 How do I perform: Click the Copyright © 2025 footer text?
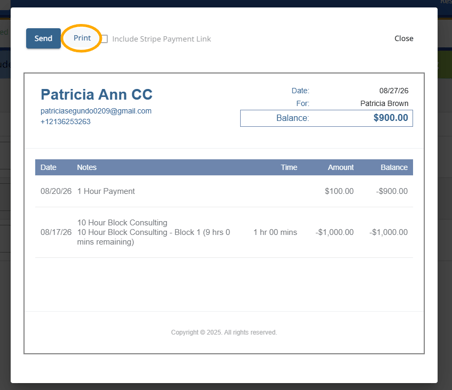pyautogui.click(x=224, y=332)
